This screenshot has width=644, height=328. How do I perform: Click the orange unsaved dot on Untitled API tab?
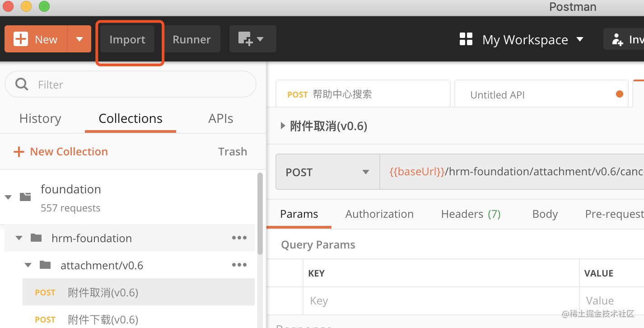(619, 94)
